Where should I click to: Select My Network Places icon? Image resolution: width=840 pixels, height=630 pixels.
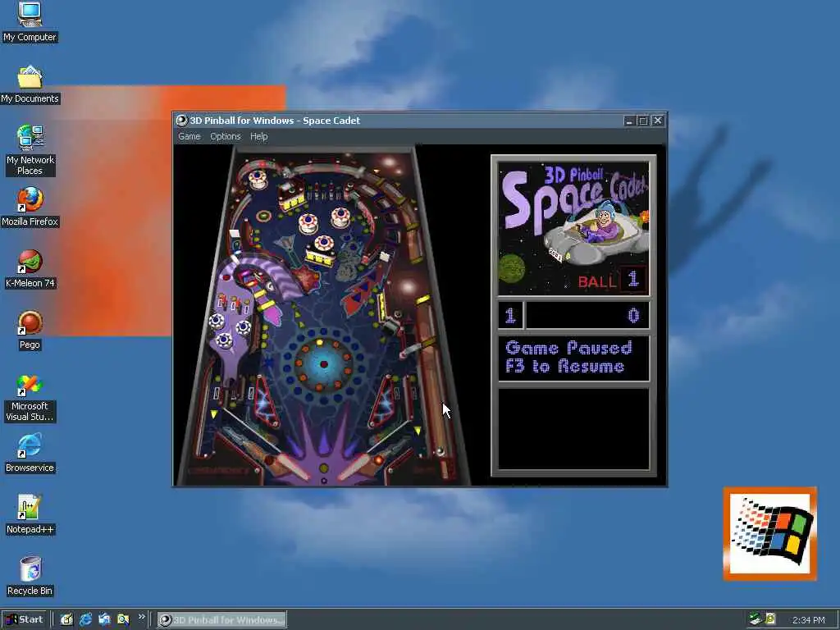click(x=30, y=150)
